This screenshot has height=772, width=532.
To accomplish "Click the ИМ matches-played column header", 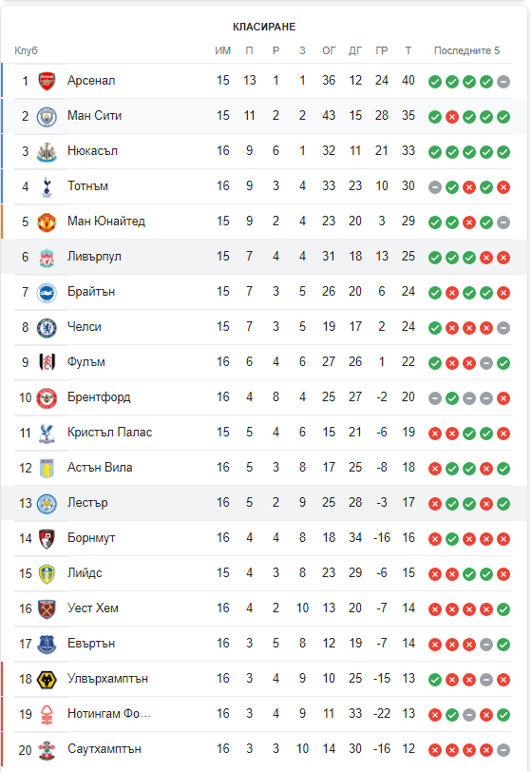I will click(x=223, y=50).
